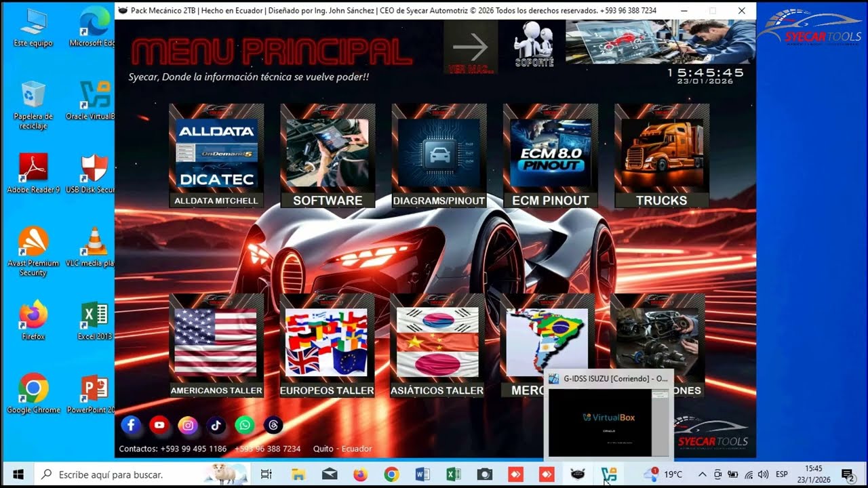The height and width of the screenshot is (488, 868).
Task: Select the Firefox desktop shortcut
Action: [x=33, y=320]
